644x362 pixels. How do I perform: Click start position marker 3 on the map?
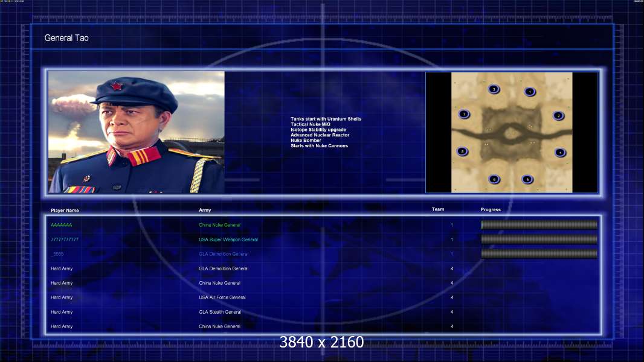click(x=494, y=89)
